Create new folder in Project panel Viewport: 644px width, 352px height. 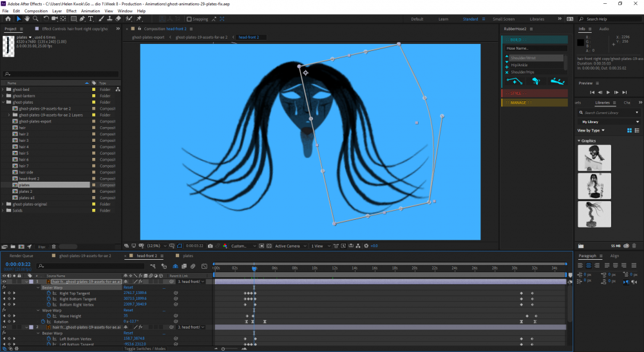pyautogui.click(x=13, y=247)
